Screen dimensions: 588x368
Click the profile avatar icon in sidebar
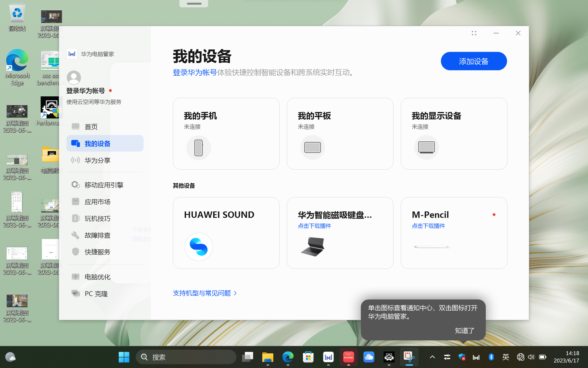74,78
